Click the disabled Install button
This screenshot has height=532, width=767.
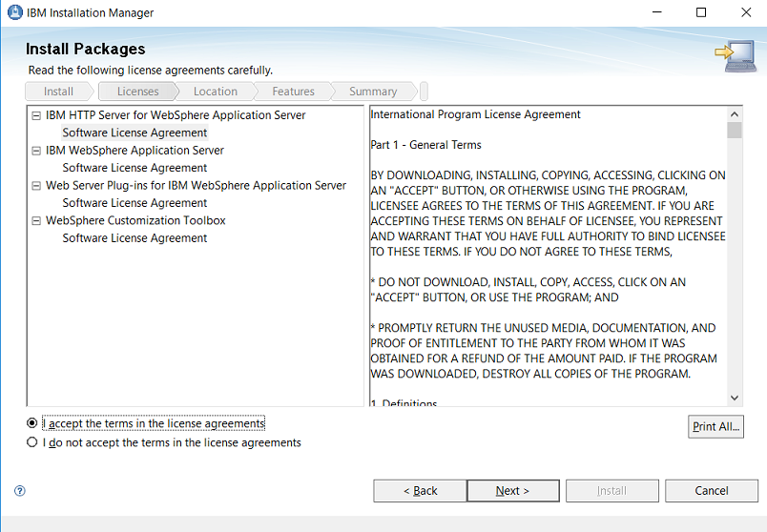(612, 490)
